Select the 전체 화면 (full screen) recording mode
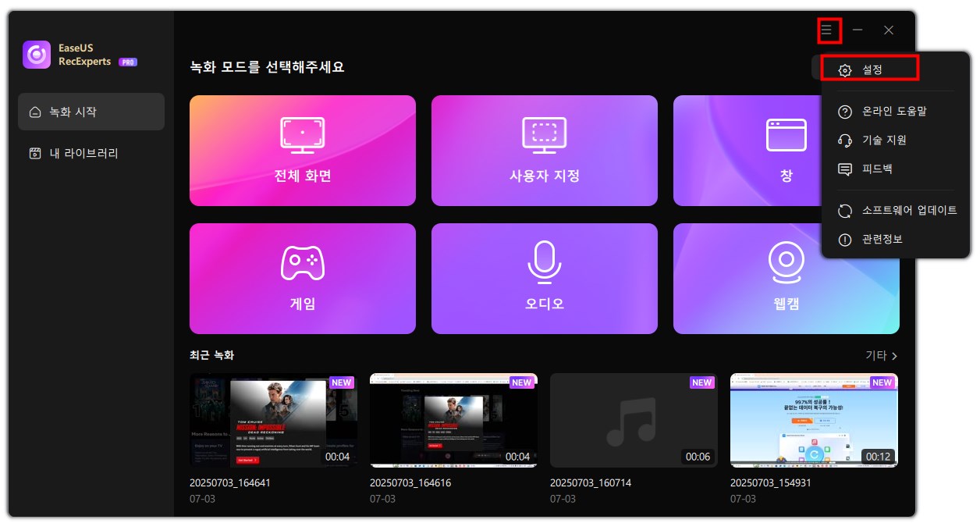 pyautogui.click(x=302, y=150)
